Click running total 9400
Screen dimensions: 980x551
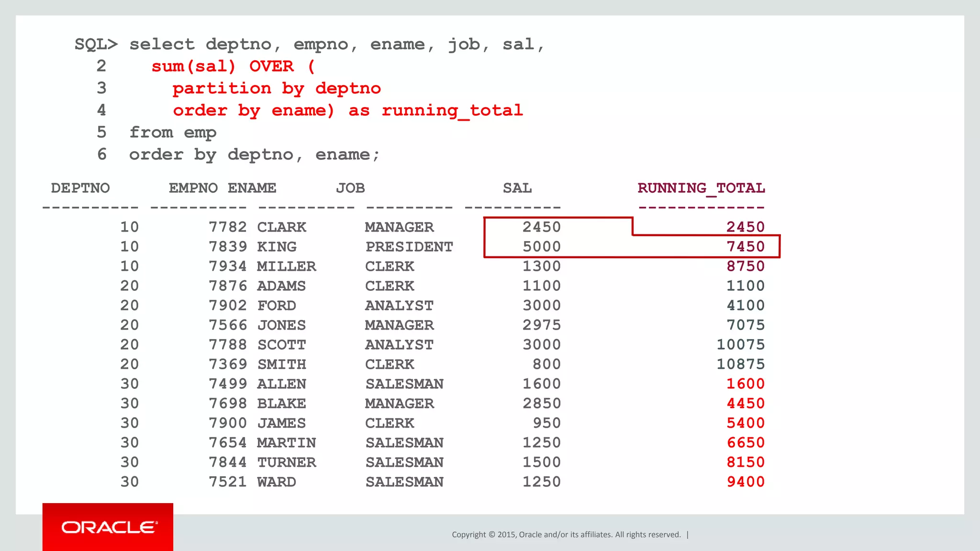(x=746, y=482)
